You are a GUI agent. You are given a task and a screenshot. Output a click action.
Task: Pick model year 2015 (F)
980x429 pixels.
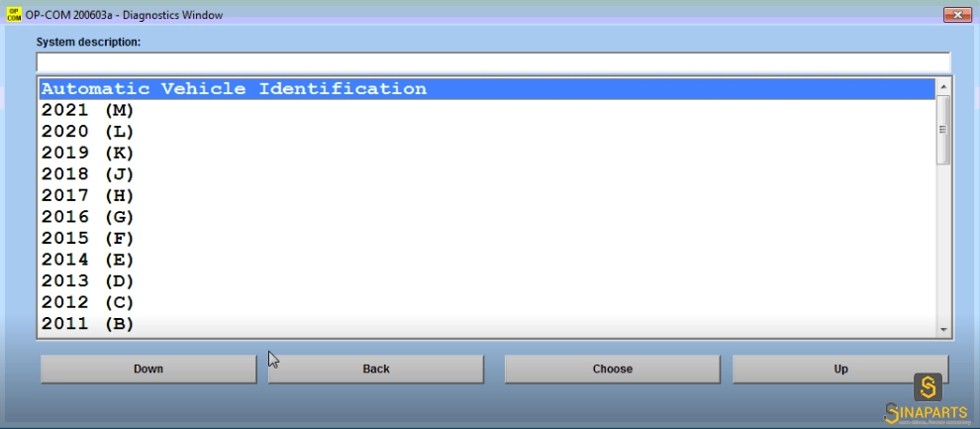(487, 238)
